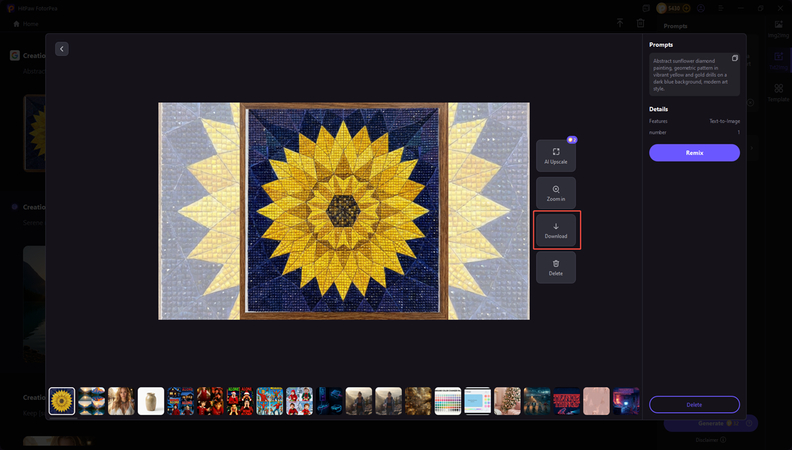Select the plain pink texture thumbnail
This screenshot has height=450, width=792.
click(597, 401)
